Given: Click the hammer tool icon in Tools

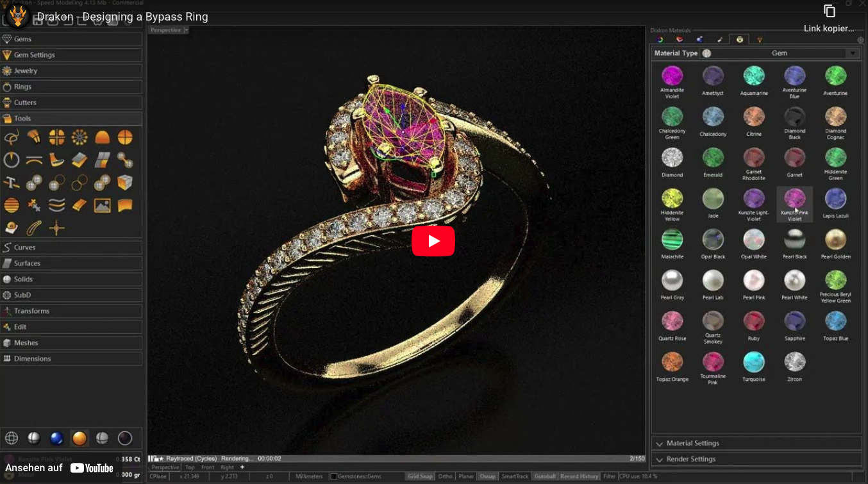Looking at the screenshot, I should pyautogui.click(x=12, y=183).
